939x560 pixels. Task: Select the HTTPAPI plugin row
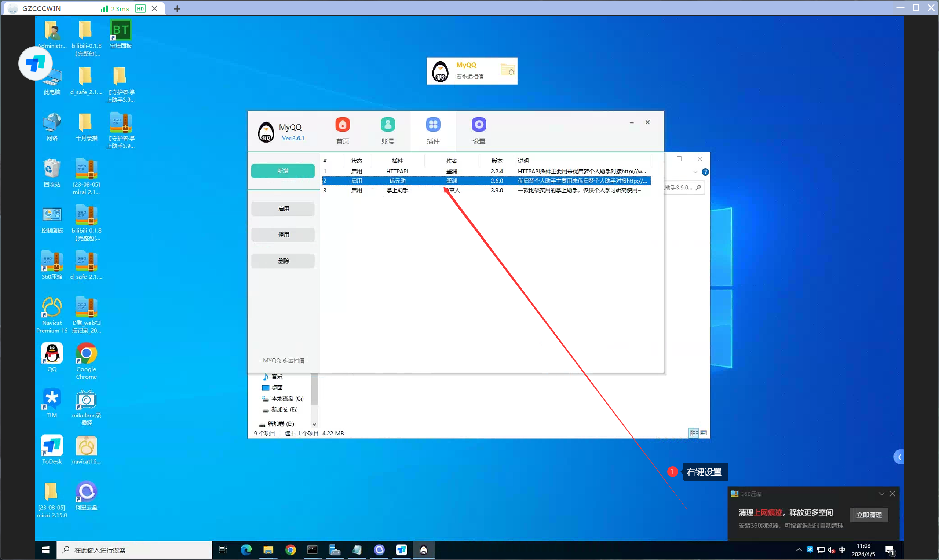click(486, 171)
